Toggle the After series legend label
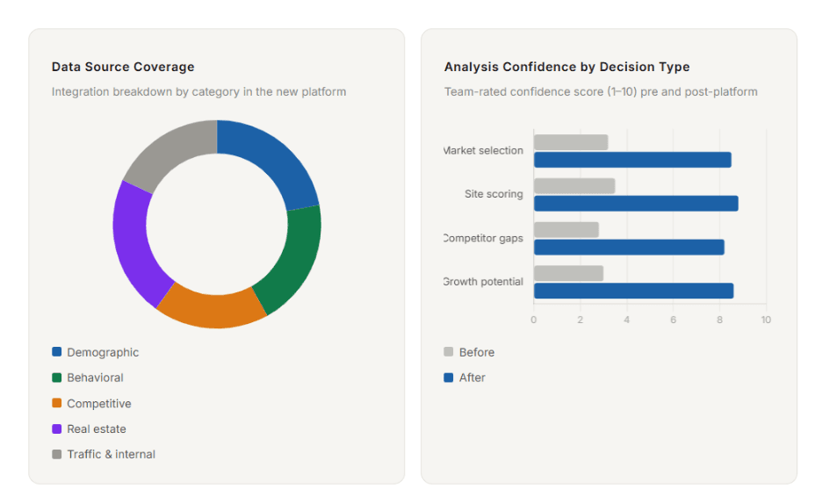The width and height of the screenshot is (822, 504). (x=472, y=378)
